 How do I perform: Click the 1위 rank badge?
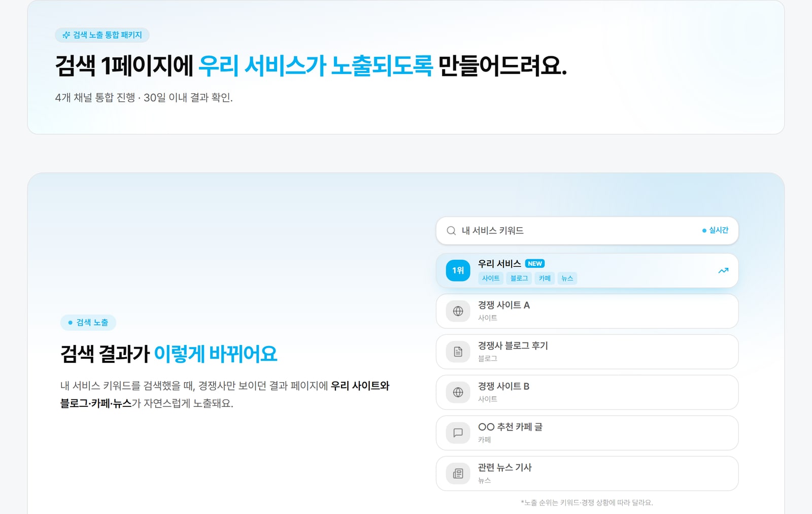coord(458,270)
